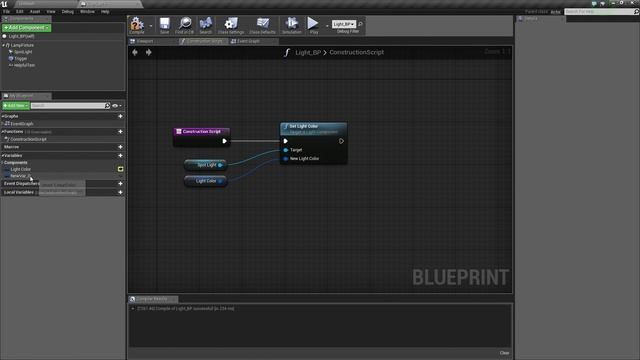
Task: Click the Find in CB toolbar icon
Action: click(184, 25)
